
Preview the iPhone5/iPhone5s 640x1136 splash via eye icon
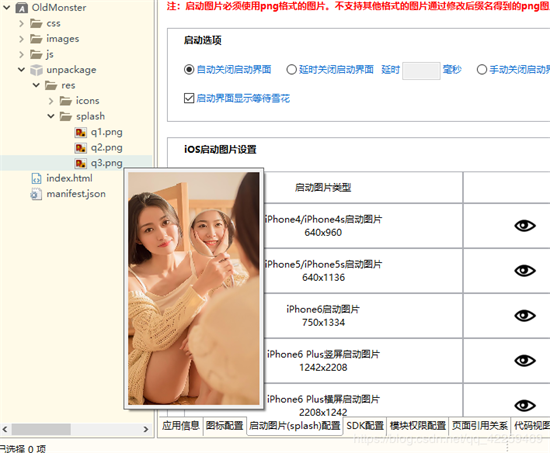pyautogui.click(x=525, y=271)
